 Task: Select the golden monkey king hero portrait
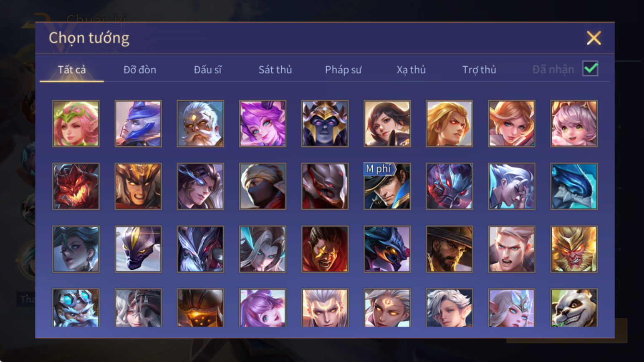click(x=574, y=249)
